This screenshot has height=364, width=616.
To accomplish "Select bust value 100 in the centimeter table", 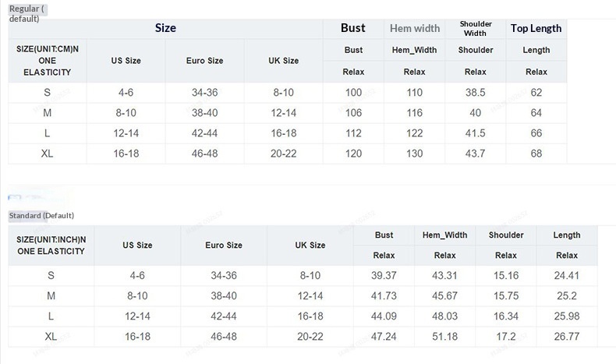I will 353,93.
